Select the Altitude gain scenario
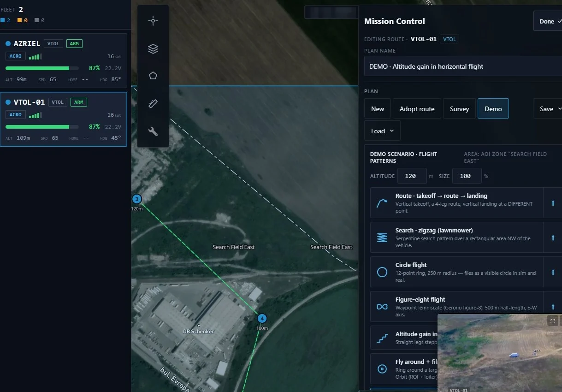The height and width of the screenshot is (392, 562). tap(404, 338)
